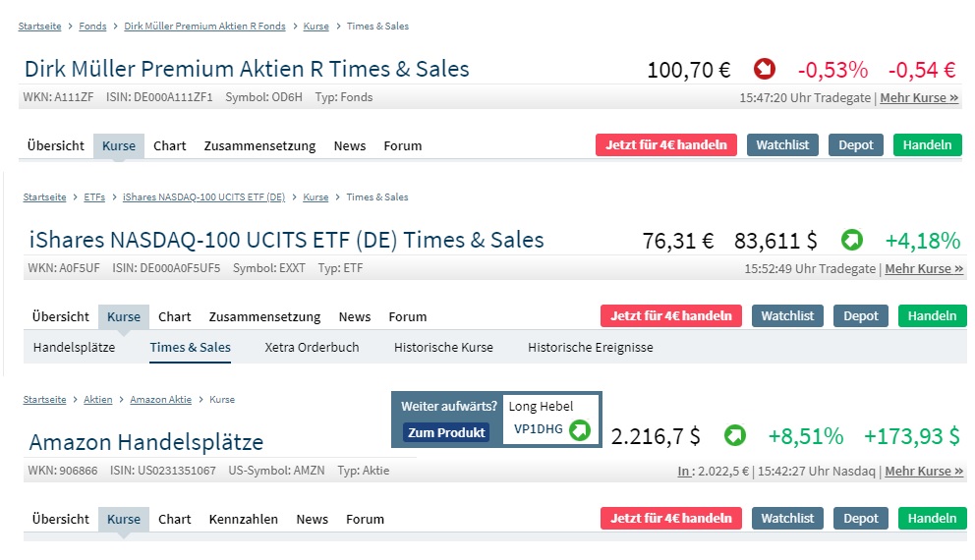Image resolution: width=975 pixels, height=560 pixels.
Task: Follow 'Amazon Aktie' breadcrumb link
Action: 161,400
